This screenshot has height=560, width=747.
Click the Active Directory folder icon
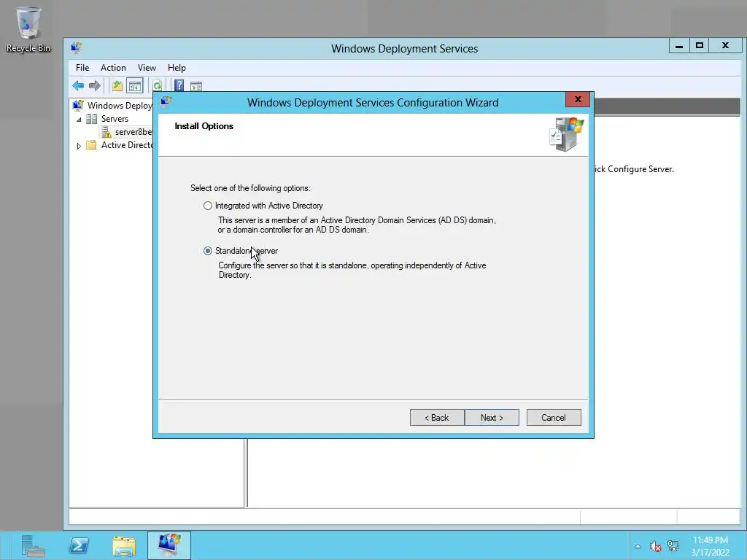tap(91, 145)
